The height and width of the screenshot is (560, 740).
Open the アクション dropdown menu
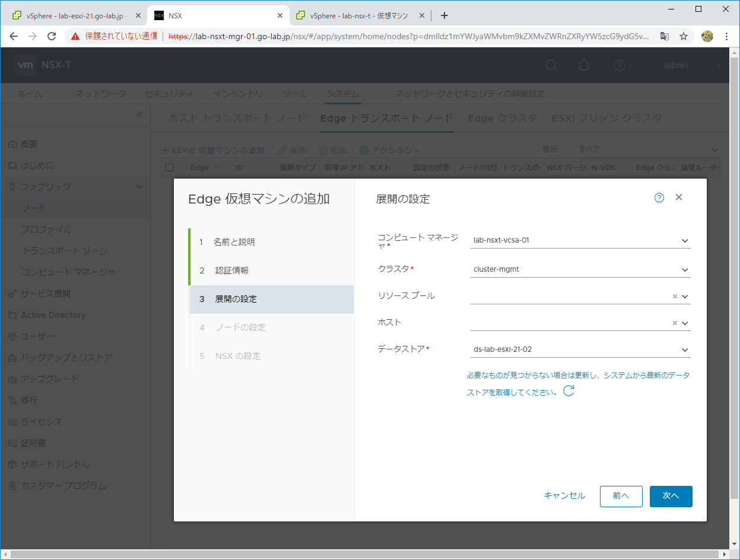pyautogui.click(x=390, y=151)
